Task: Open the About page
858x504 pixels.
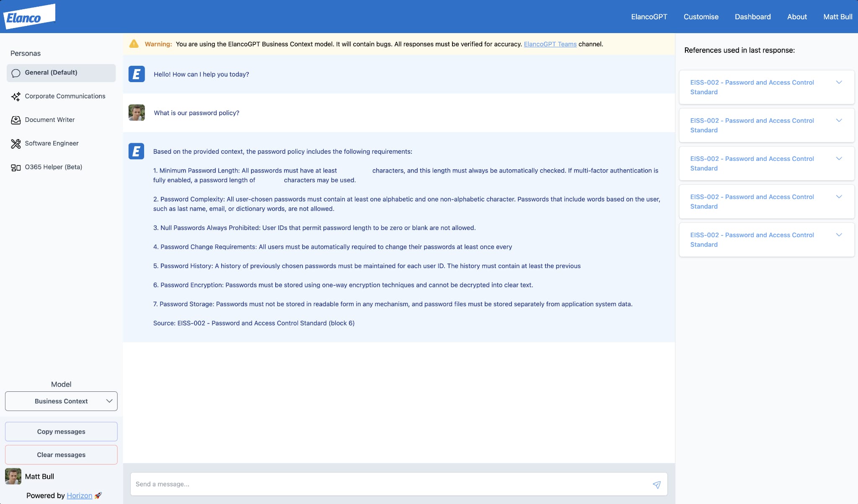Action: (x=797, y=17)
